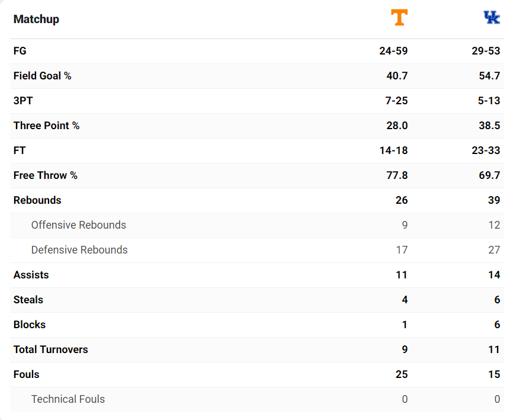
Task: Click Kentucky's 23-33 free throw value
Action: [x=486, y=150]
